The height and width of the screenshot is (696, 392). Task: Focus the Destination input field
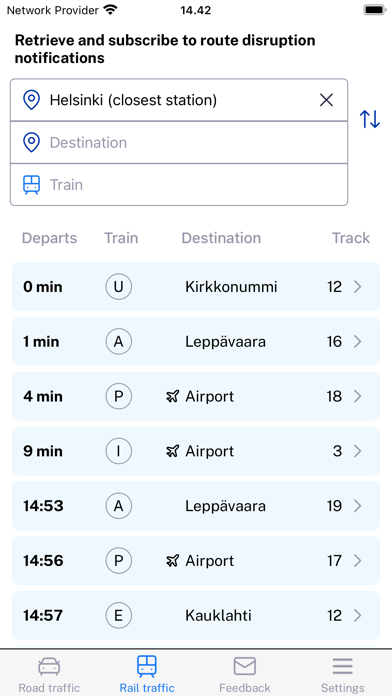[179, 142]
